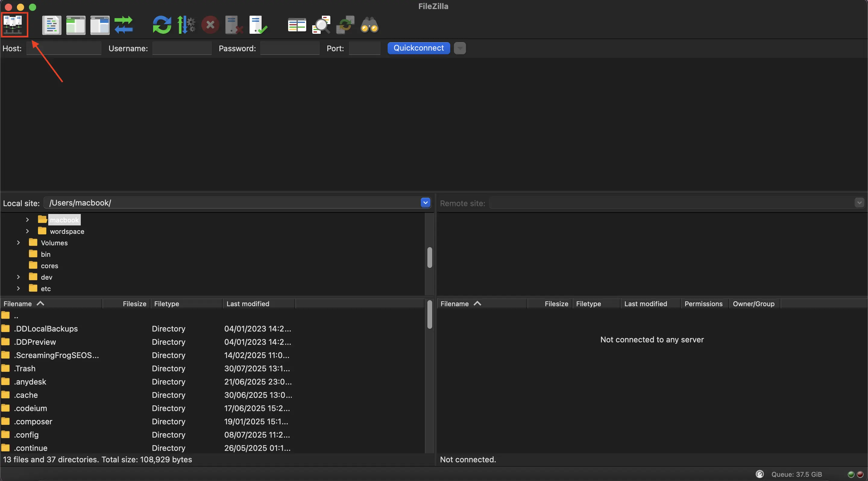Click the Queue: 37.5 GiB status text
Image resolution: width=868 pixels, height=481 pixels.
click(x=796, y=474)
